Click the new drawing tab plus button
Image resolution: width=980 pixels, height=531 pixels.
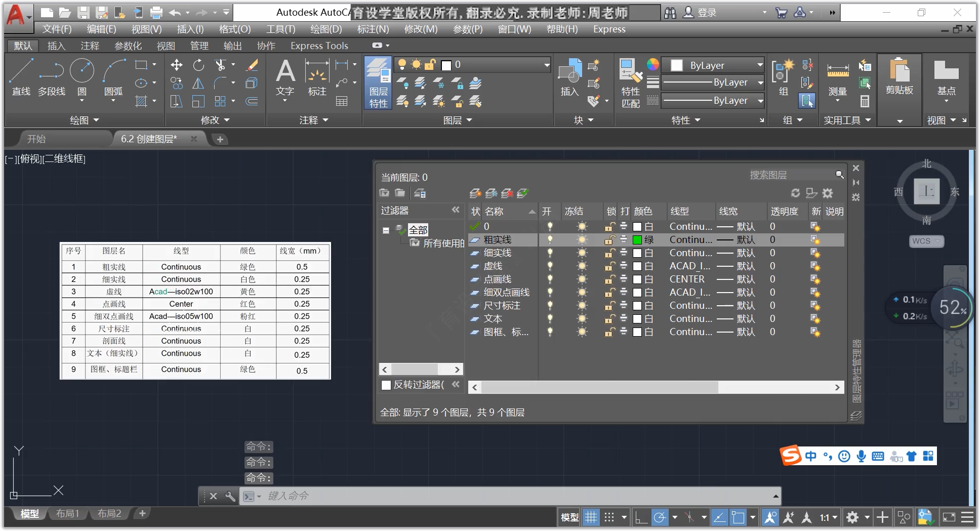click(x=220, y=139)
